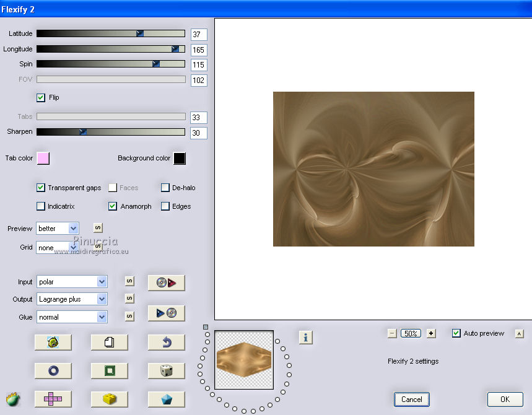Click the Flexify 2 settings text
This screenshot has width=532, height=415.
pos(413,361)
